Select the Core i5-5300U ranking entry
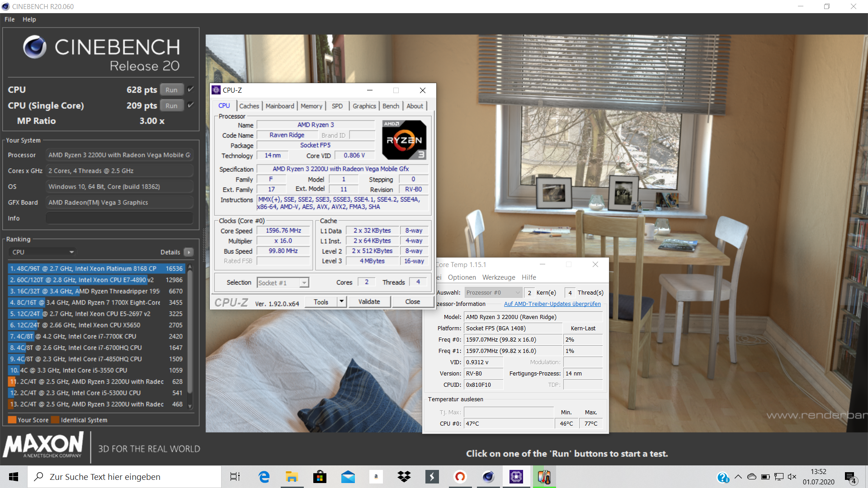Image resolution: width=868 pixels, height=488 pixels. 97,393
